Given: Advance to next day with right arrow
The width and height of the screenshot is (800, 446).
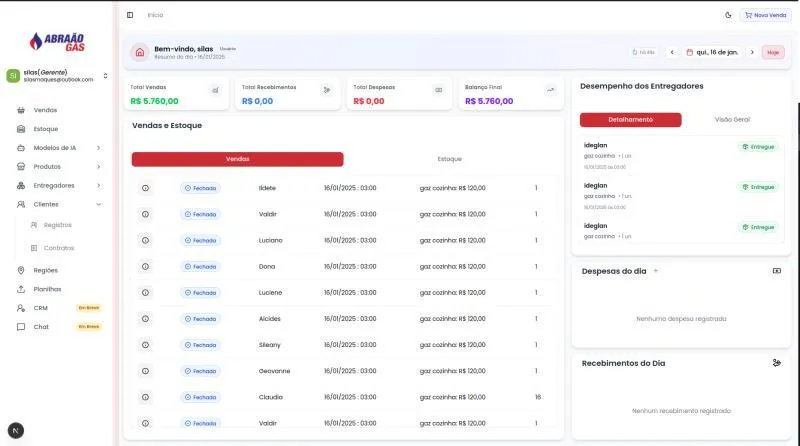Looking at the screenshot, I should pos(751,52).
